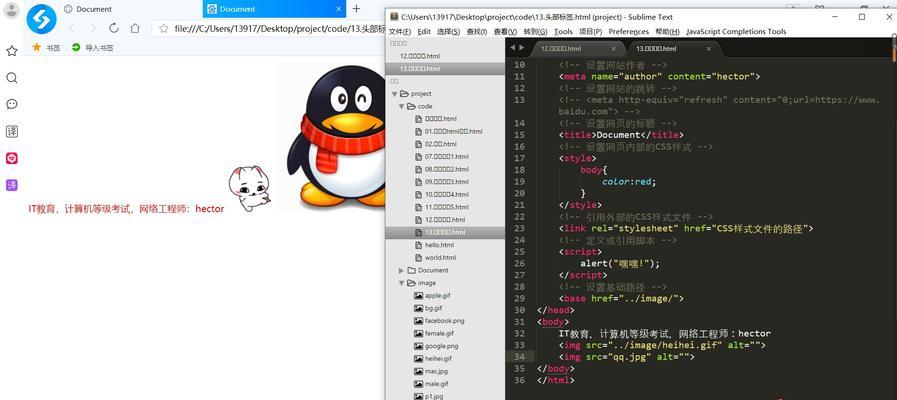Screen dimensions: 897x400
Task: Open the Edit menu in Sublime Text
Action: pyautogui.click(x=424, y=31)
